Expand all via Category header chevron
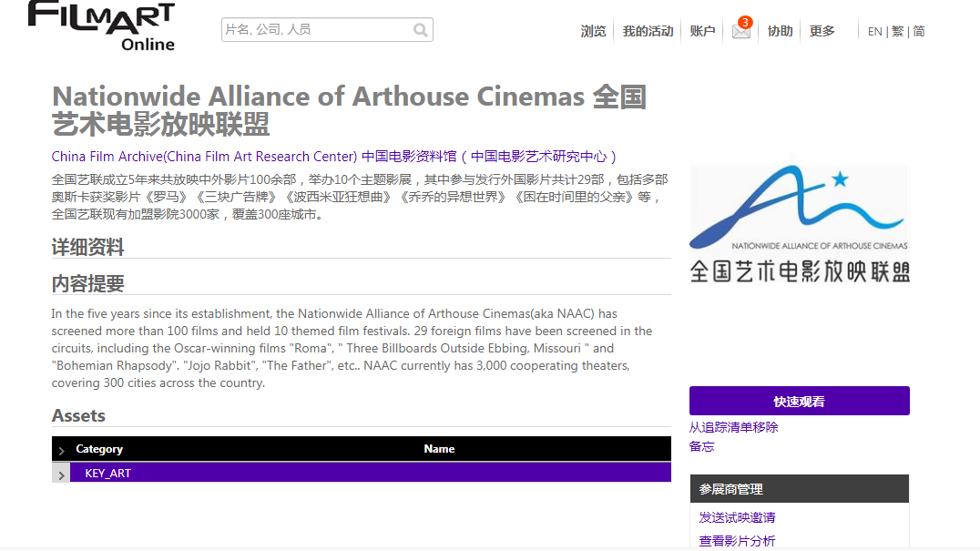Viewport: 980px width, 551px height. coord(61,450)
